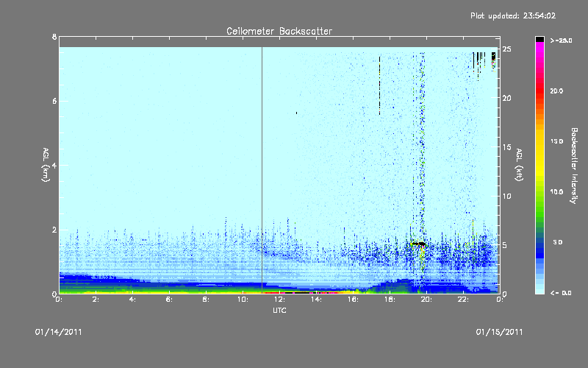The image size is (588, 368).
Task: Click the "22:" UTC time tick label
Action: (x=463, y=300)
